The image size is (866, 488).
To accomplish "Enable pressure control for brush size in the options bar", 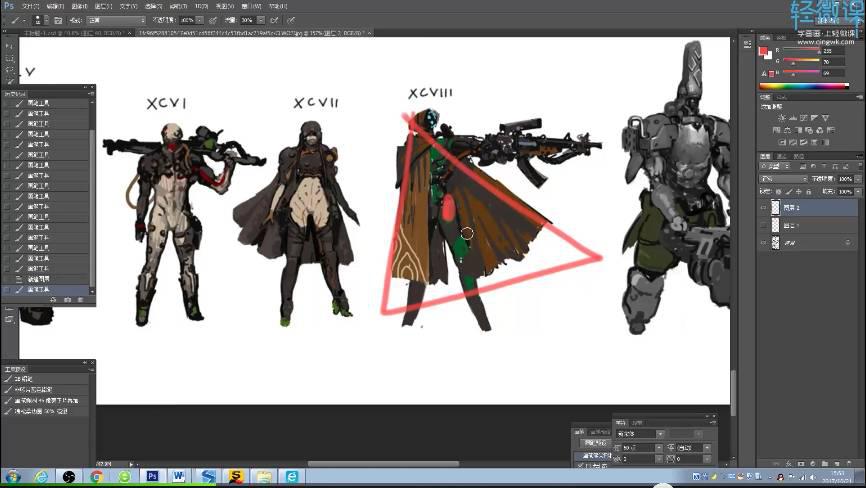I will pos(291,20).
